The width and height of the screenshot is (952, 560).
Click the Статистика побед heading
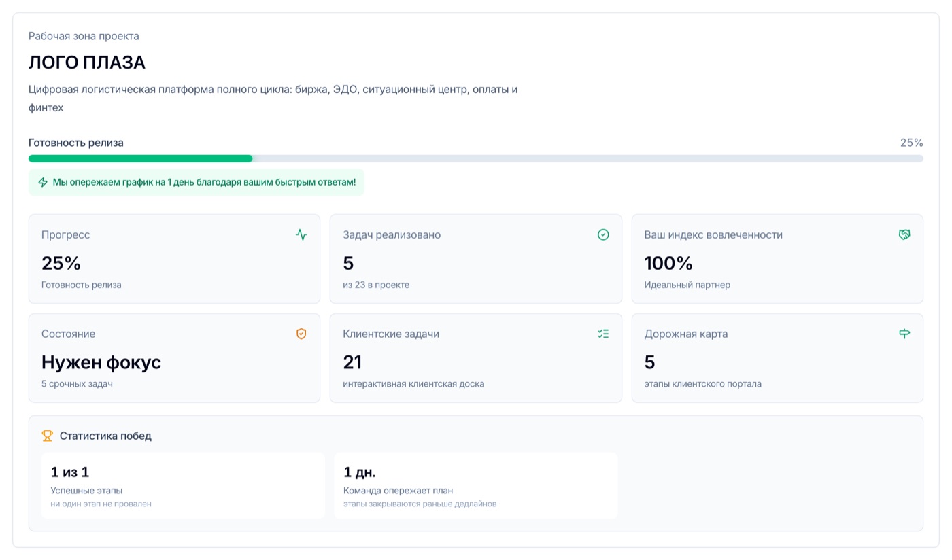(105, 436)
